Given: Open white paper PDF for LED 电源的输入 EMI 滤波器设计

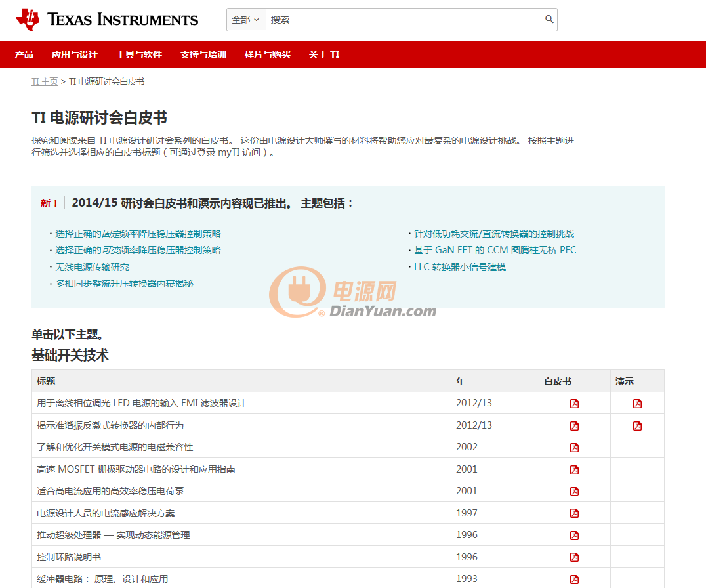Looking at the screenshot, I should pos(575,404).
